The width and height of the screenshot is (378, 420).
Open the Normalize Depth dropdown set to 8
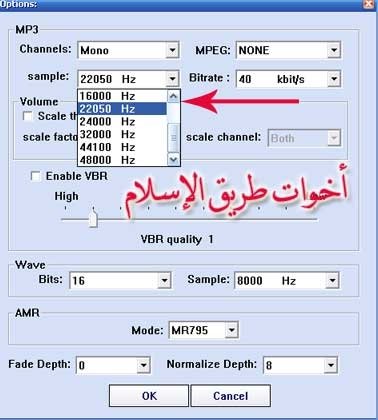tap(300, 365)
